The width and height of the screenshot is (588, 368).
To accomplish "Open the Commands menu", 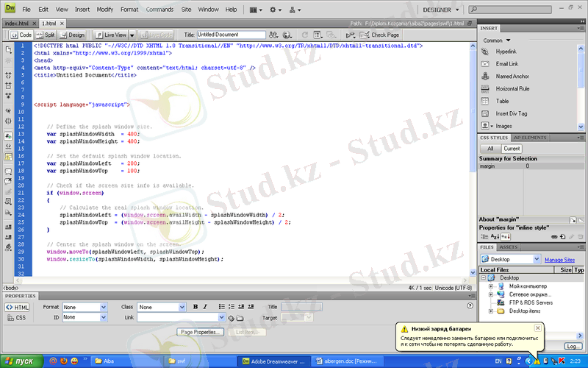I will tap(159, 10).
